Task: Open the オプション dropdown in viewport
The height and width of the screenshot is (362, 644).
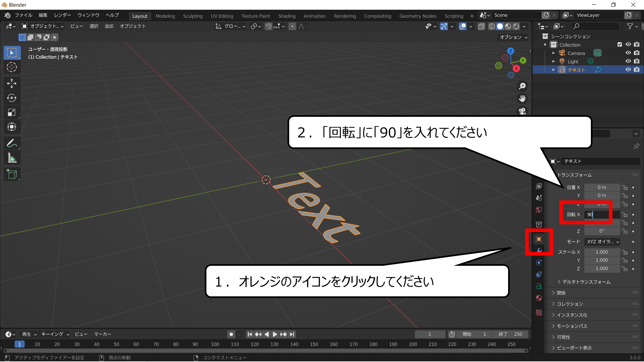Action: [513, 37]
